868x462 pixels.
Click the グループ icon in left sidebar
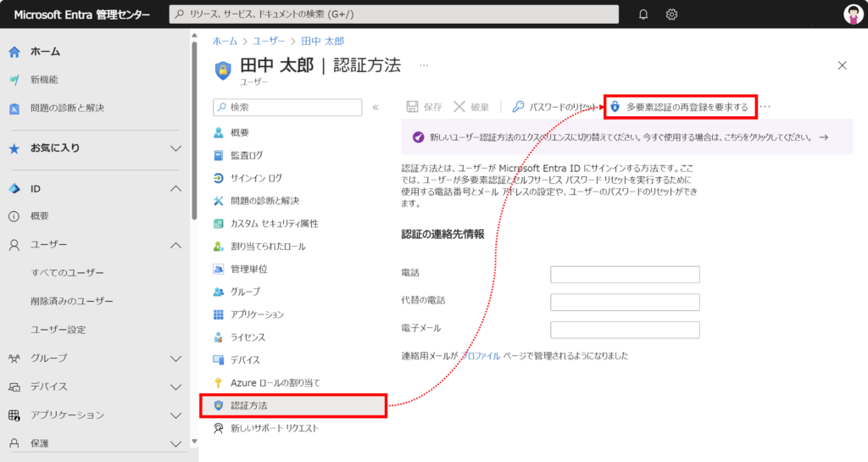(14, 359)
